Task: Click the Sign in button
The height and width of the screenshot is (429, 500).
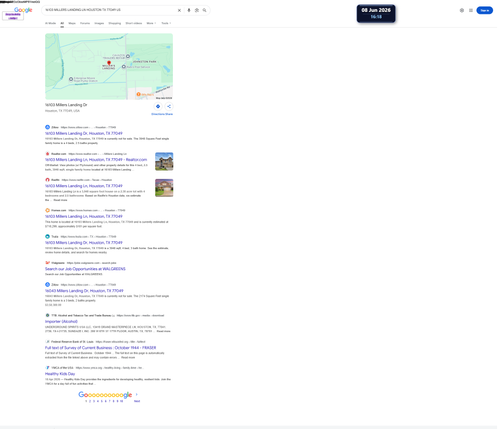Action: (x=485, y=10)
